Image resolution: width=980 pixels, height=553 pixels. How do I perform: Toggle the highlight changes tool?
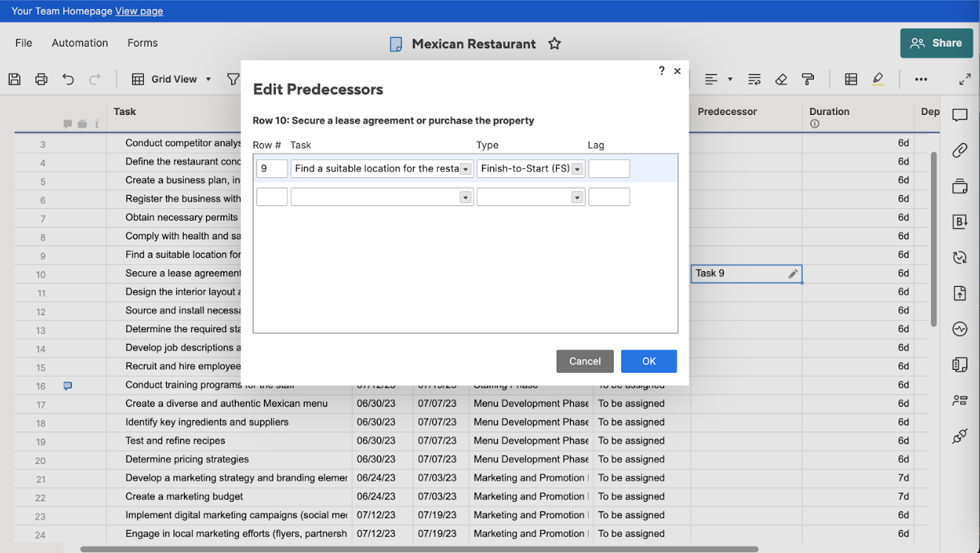(878, 79)
